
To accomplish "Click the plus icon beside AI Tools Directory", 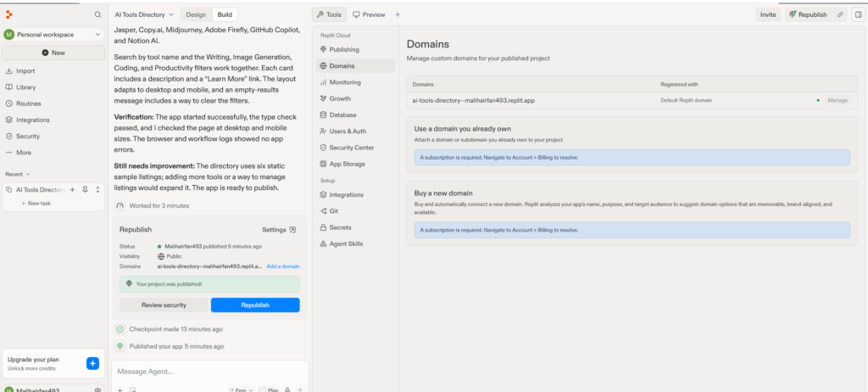I will (72, 189).
